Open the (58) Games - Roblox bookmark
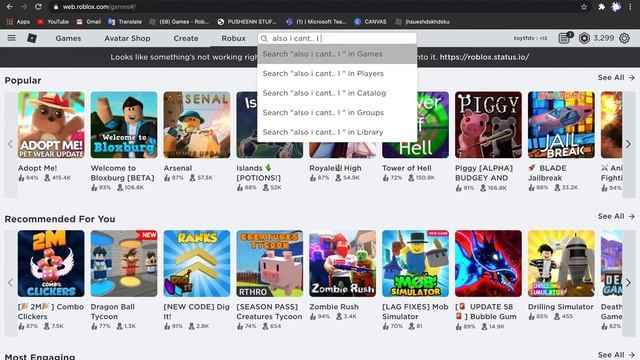 tap(179, 22)
